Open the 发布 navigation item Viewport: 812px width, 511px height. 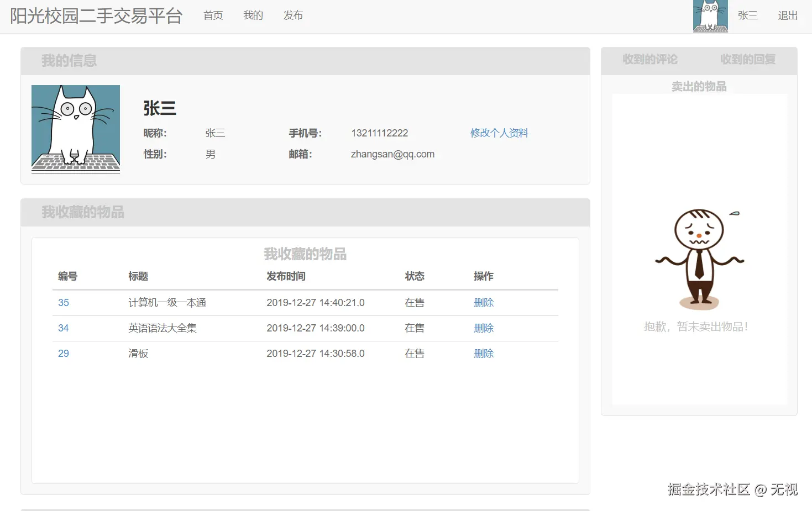(x=293, y=15)
